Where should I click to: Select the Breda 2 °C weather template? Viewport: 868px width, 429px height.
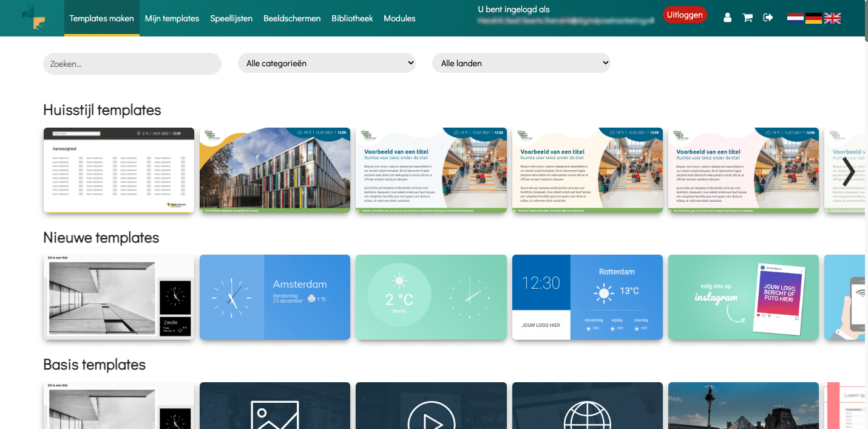(x=431, y=297)
